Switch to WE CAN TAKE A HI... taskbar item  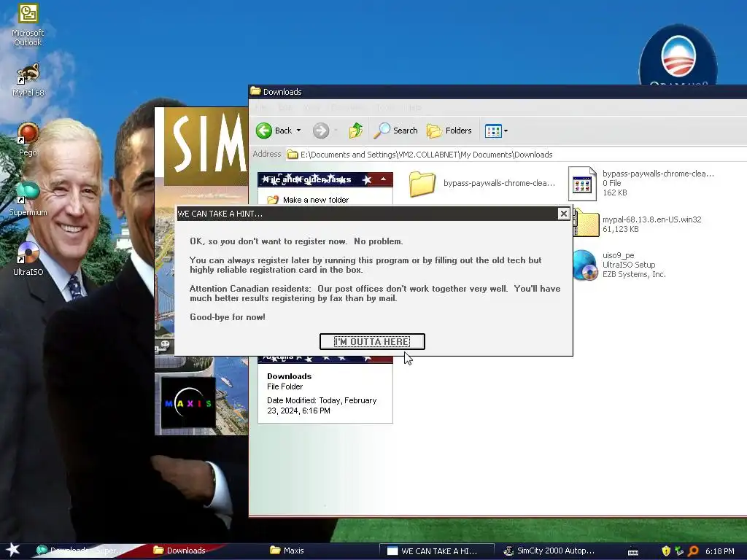coord(436,551)
